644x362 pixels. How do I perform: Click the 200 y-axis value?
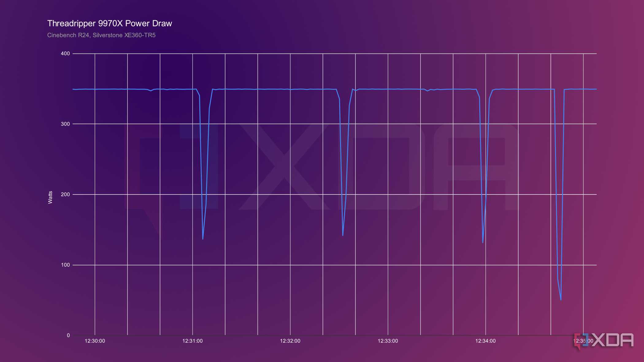(65, 194)
